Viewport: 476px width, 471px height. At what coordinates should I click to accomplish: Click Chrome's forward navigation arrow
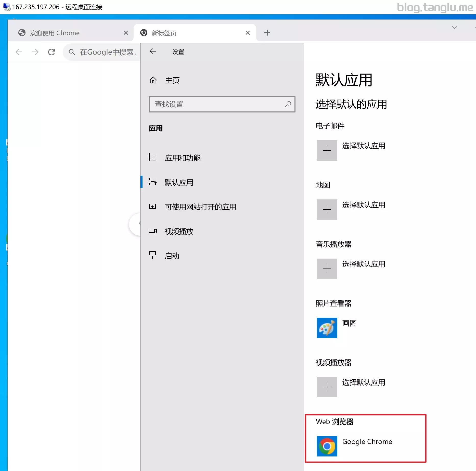click(35, 52)
